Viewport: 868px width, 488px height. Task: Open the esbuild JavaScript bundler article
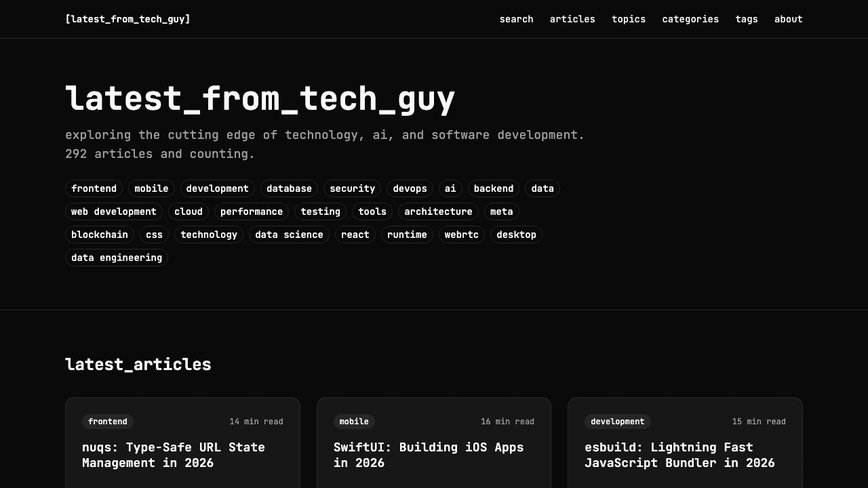[680, 455]
